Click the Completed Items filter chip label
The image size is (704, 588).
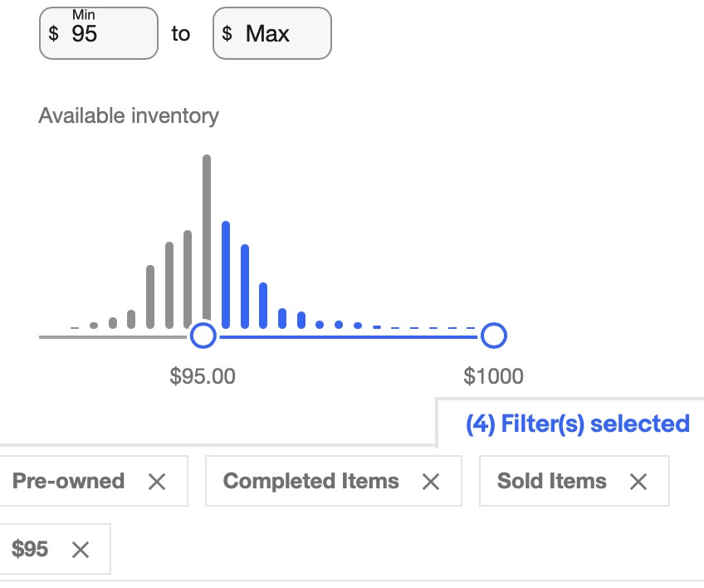311,481
